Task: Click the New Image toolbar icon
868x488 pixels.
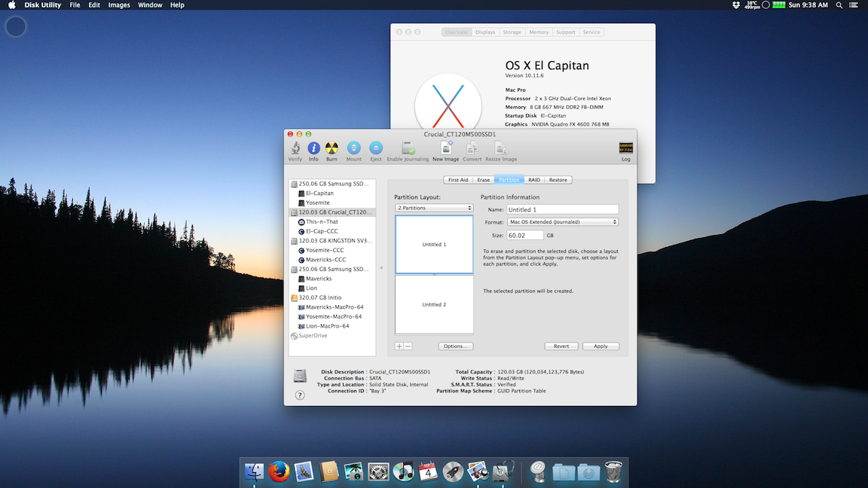Action: 445,148
